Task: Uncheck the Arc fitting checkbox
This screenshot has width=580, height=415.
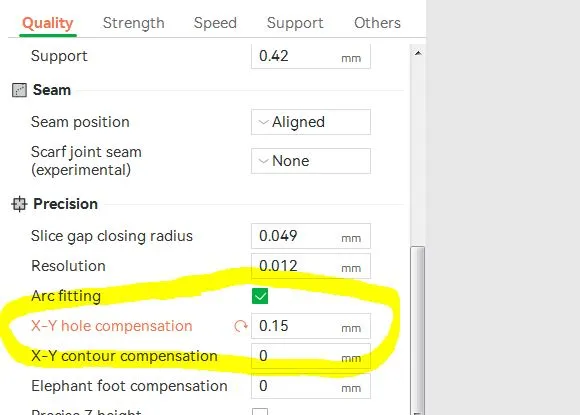Action: coord(260,296)
